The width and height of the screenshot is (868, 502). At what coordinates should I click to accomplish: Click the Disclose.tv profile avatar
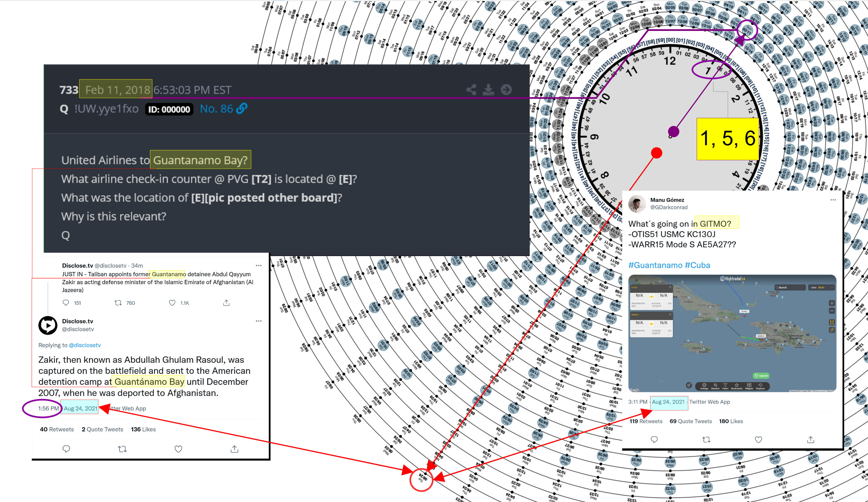click(x=48, y=325)
